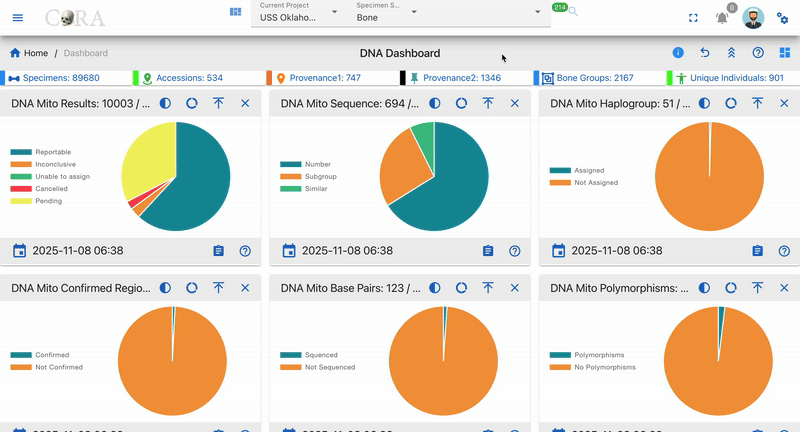
Task: Toggle the Subgroup legend swatch
Action: click(x=291, y=176)
